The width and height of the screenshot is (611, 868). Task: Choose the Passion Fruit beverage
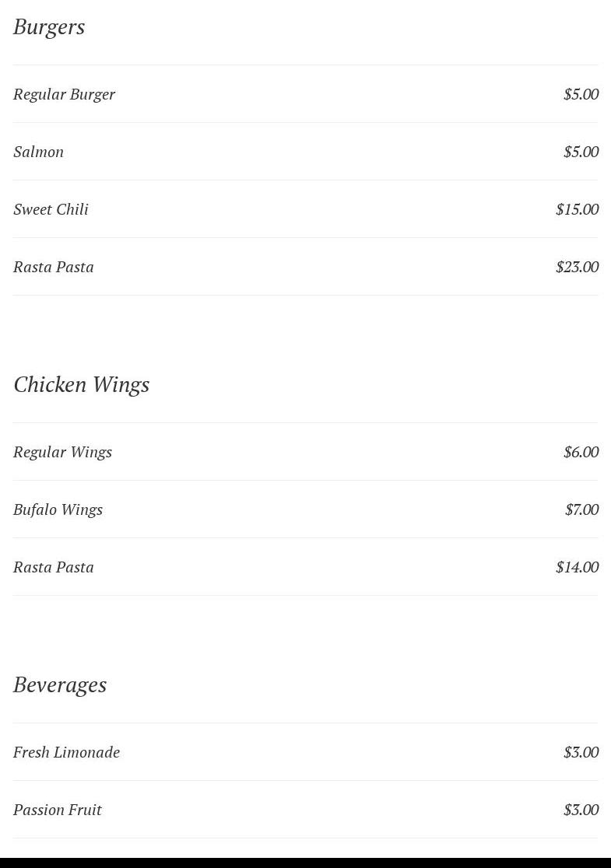point(57,810)
